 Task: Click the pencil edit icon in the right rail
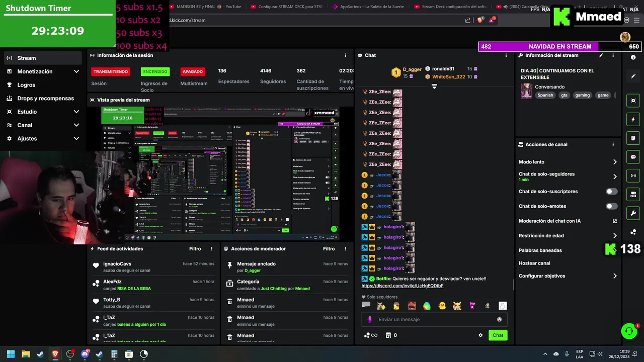pyautogui.click(x=633, y=76)
